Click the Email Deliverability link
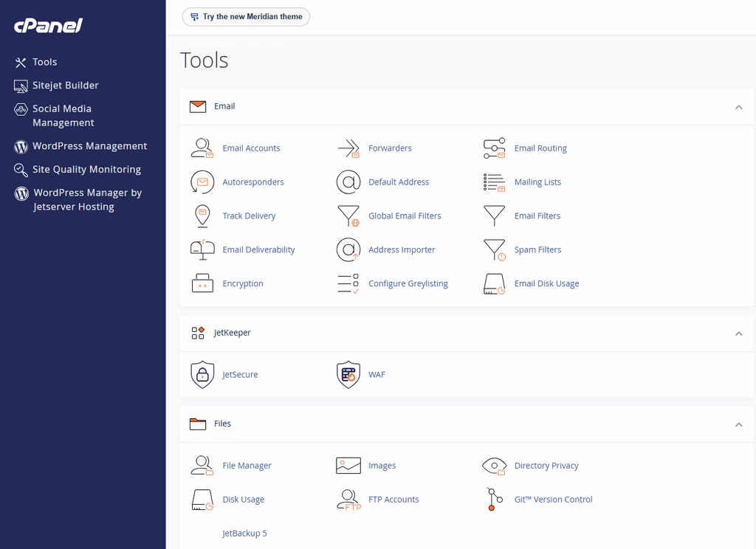The height and width of the screenshot is (549, 756). click(258, 249)
